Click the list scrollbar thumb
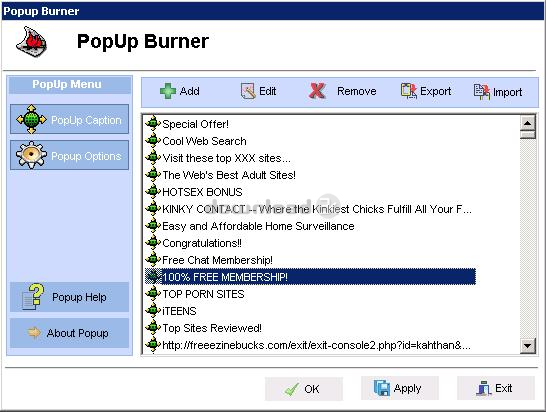This screenshot has width=546, height=412. tap(528, 134)
